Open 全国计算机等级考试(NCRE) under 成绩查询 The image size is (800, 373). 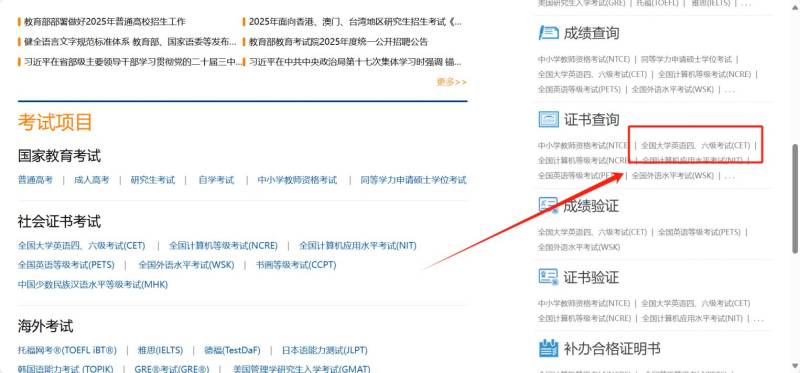[705, 74]
